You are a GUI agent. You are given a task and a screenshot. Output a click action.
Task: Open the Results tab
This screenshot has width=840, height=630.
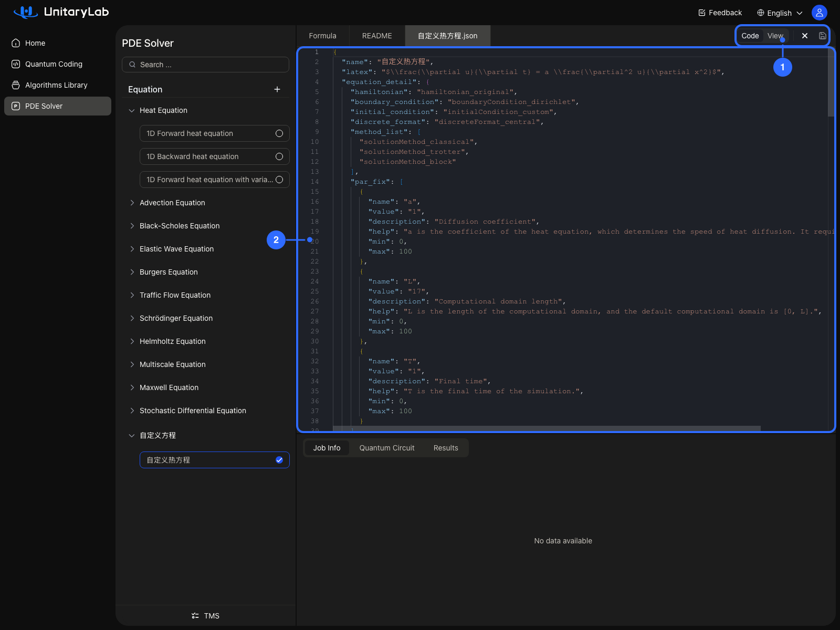point(446,448)
